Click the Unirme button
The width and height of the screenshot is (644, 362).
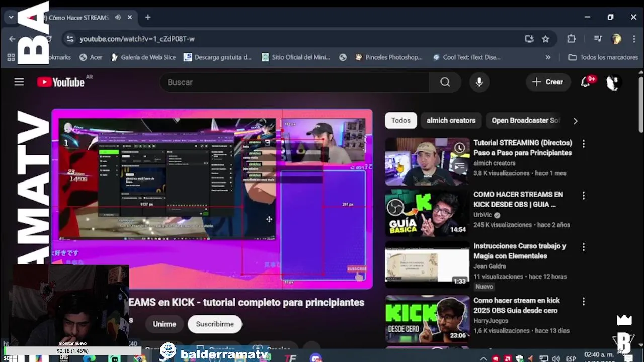[x=165, y=324]
